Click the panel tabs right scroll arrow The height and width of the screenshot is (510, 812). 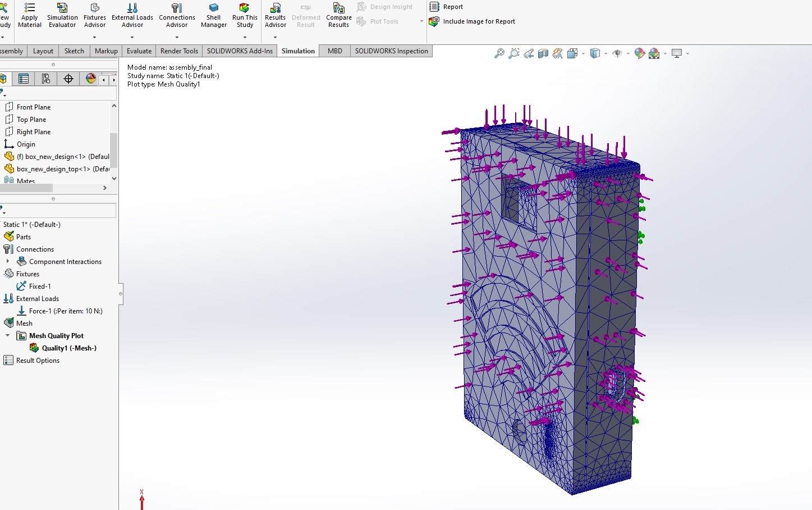point(114,80)
